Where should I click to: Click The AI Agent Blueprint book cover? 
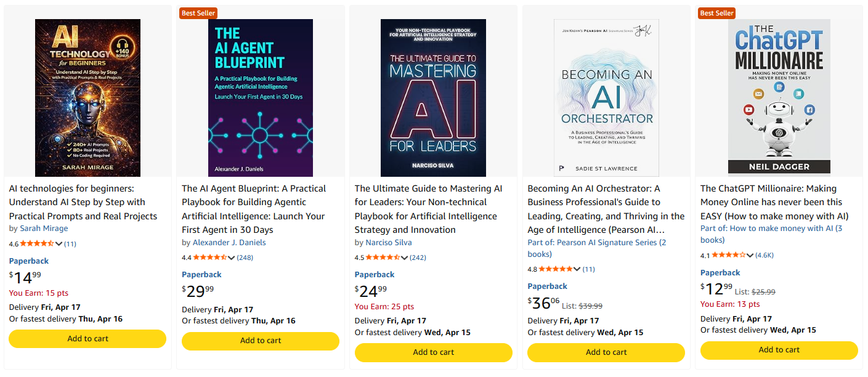[261, 97]
